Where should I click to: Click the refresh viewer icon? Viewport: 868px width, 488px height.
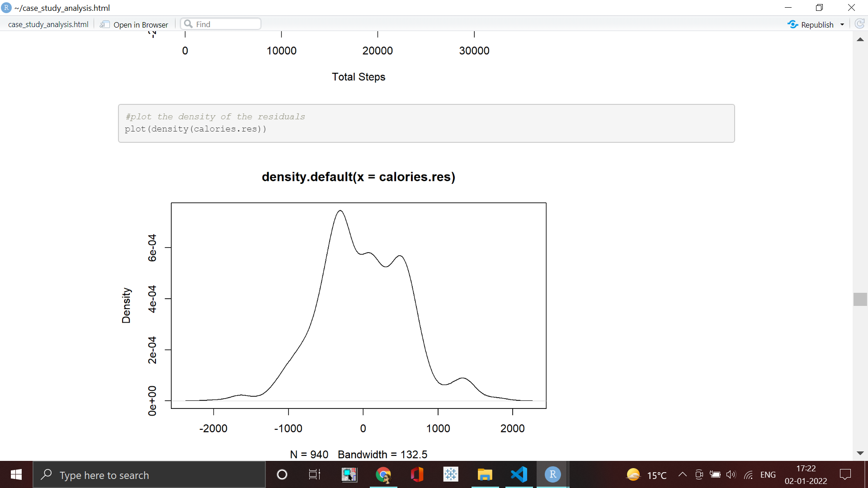click(860, 24)
